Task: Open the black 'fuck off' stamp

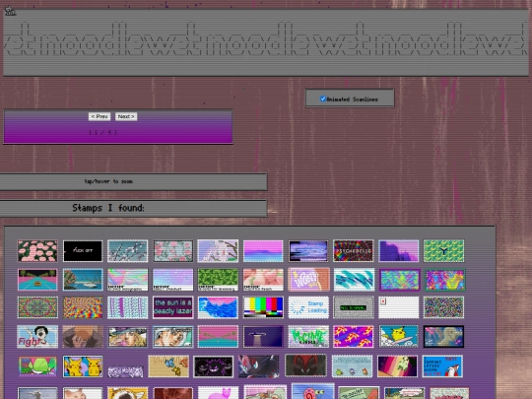Action: coord(83,251)
